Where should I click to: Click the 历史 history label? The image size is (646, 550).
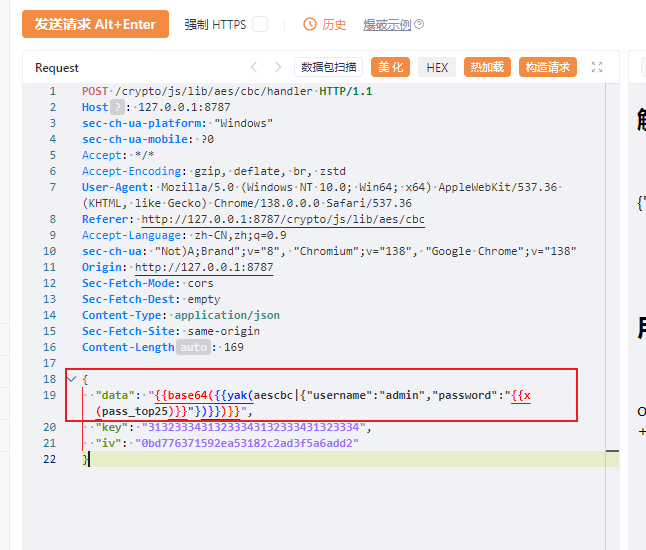coord(334,25)
